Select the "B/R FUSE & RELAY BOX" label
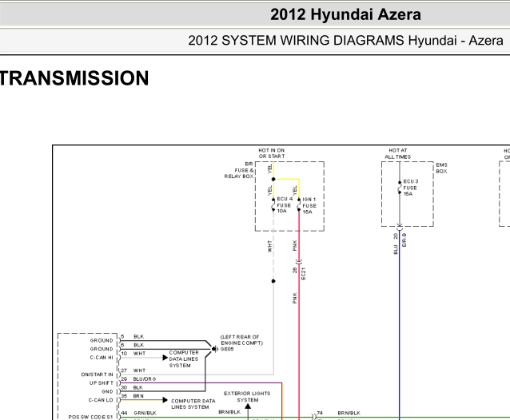 point(239,170)
